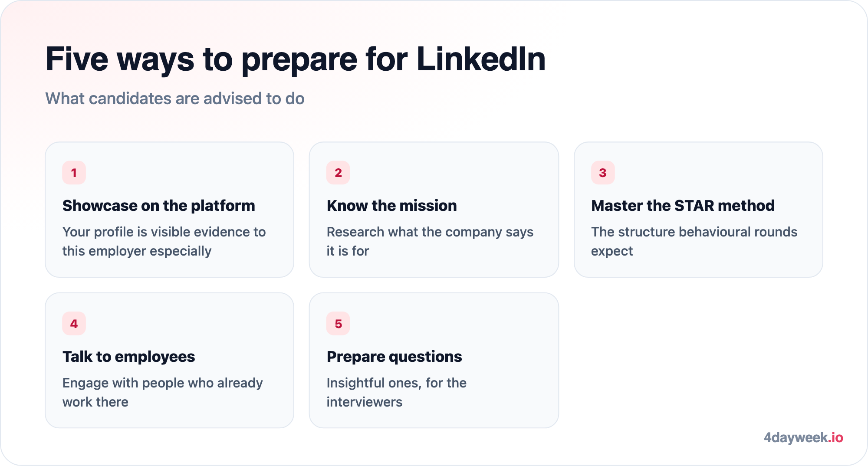
Task: Click the Five ways to prepare title
Action: (296, 59)
